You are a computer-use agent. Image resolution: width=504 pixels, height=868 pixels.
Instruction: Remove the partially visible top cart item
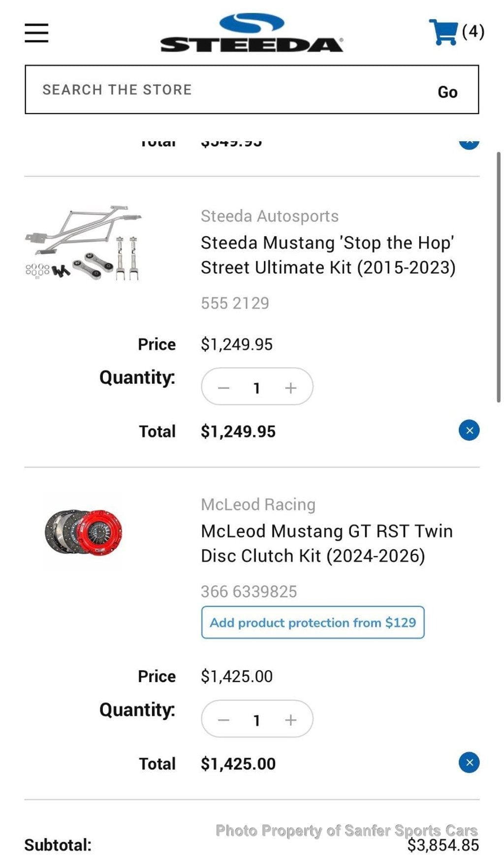[x=469, y=143]
